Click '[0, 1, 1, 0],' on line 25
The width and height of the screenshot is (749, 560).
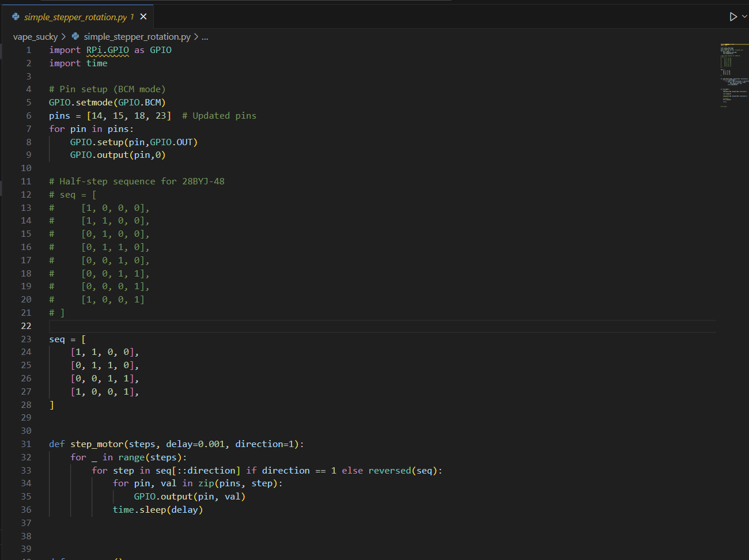(105, 365)
